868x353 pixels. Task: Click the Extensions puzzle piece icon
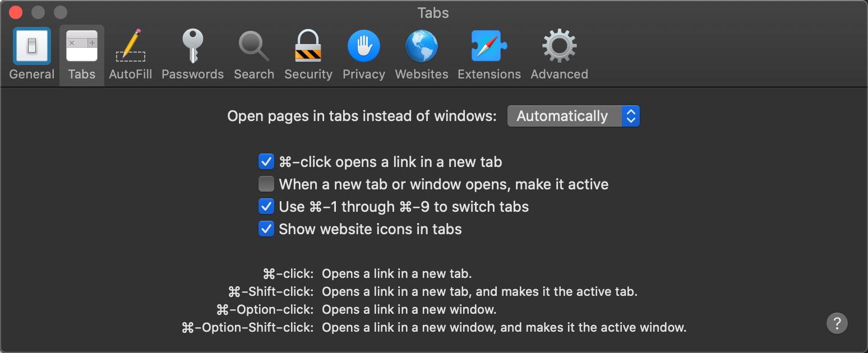(x=488, y=46)
